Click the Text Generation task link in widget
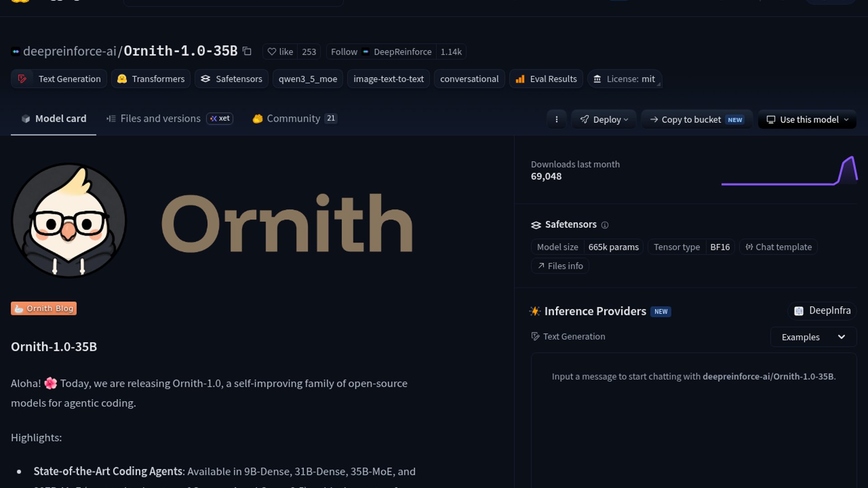 tap(568, 337)
